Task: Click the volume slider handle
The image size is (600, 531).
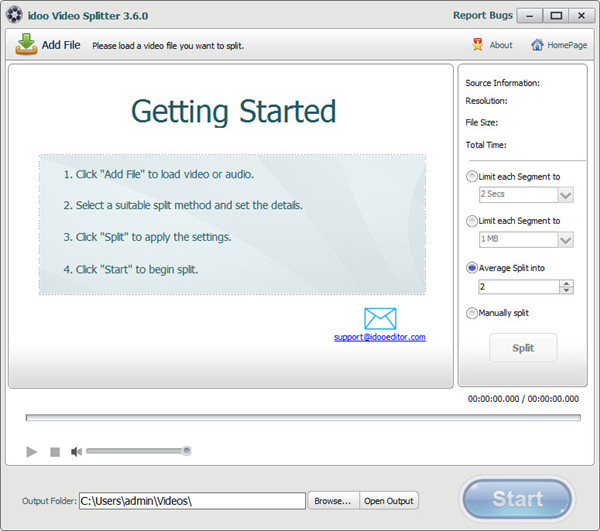Action: click(x=186, y=451)
